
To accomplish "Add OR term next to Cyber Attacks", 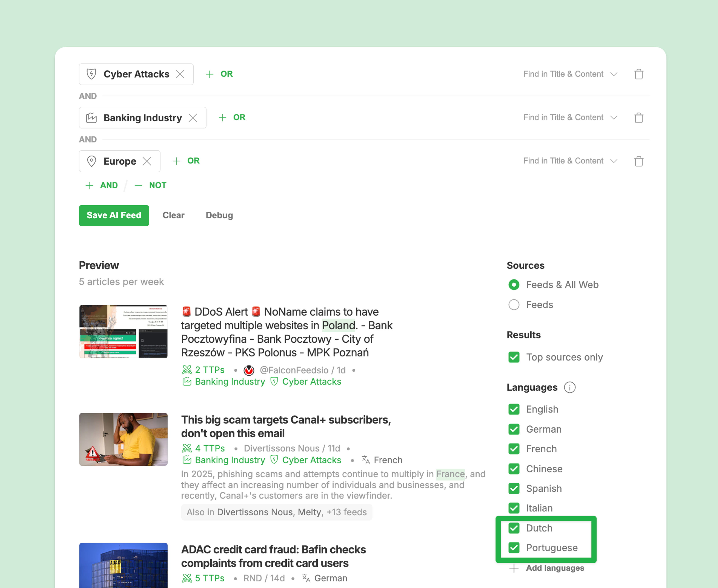I will (x=220, y=74).
